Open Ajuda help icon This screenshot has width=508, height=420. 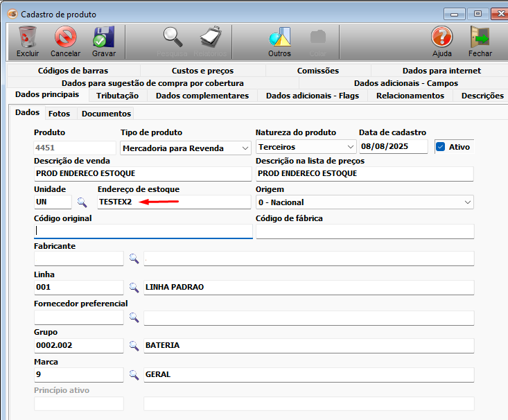tap(441, 37)
